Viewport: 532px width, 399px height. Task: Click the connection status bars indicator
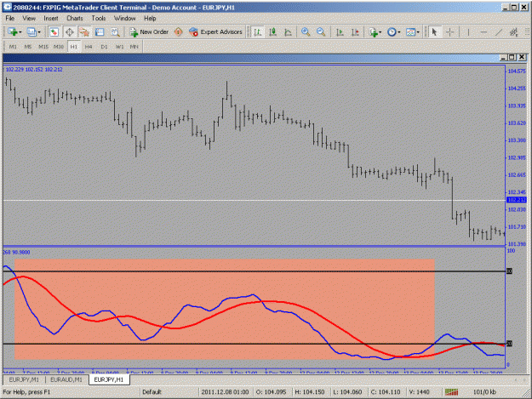451,392
